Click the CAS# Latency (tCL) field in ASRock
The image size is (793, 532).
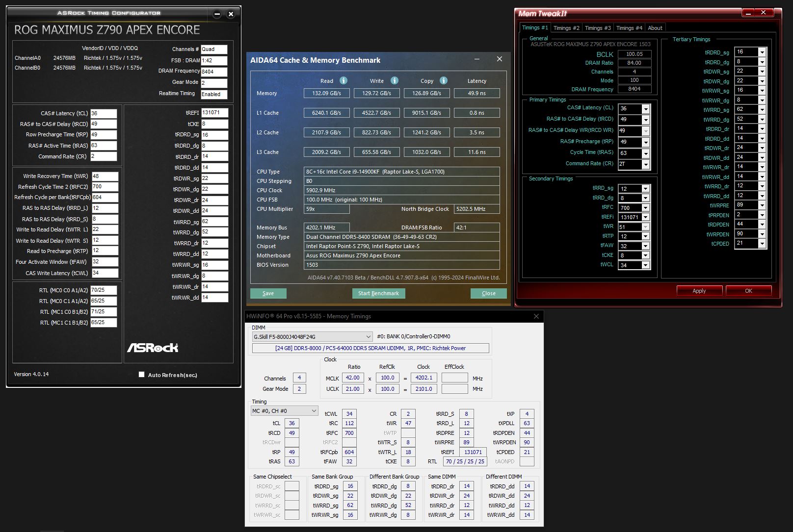click(104, 113)
